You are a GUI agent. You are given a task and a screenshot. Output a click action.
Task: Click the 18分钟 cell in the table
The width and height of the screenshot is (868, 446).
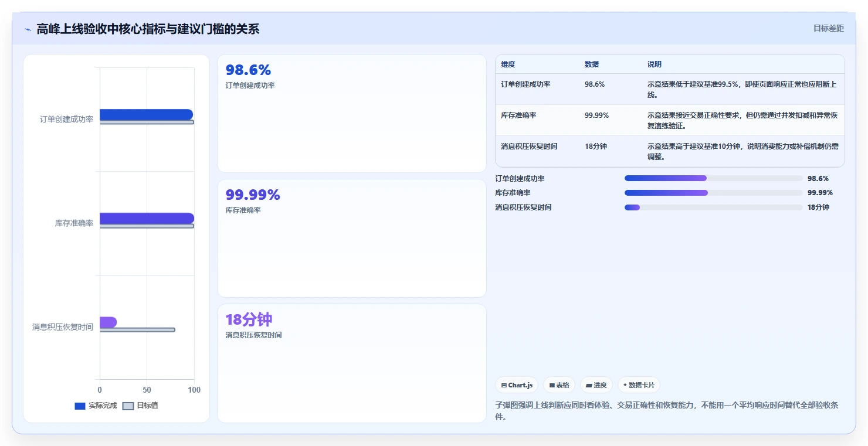tap(596, 147)
